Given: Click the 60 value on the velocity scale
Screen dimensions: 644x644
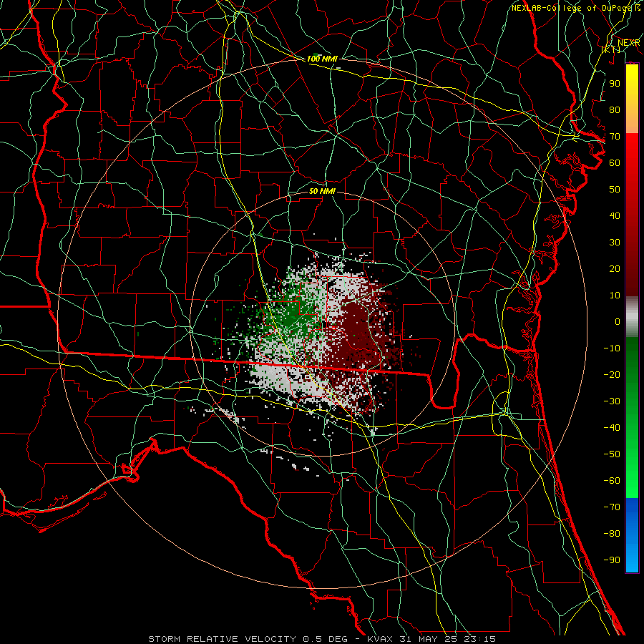Looking at the screenshot, I should click(615, 163).
